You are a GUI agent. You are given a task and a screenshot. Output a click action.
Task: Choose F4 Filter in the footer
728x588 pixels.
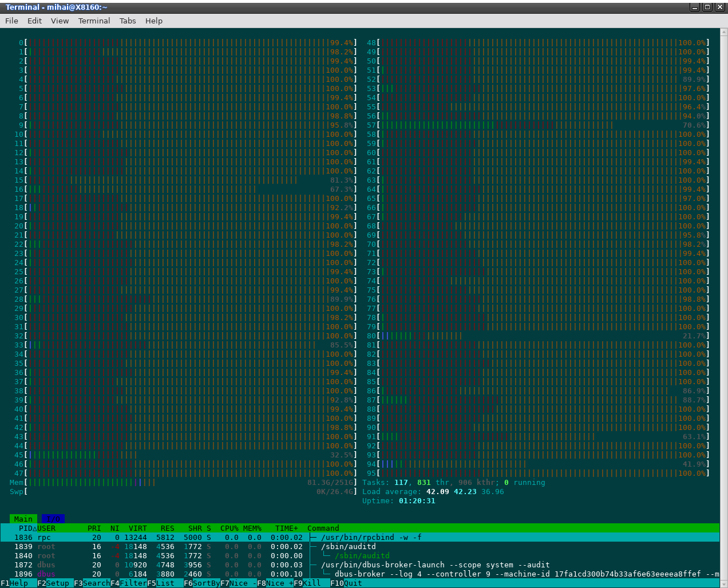129,583
